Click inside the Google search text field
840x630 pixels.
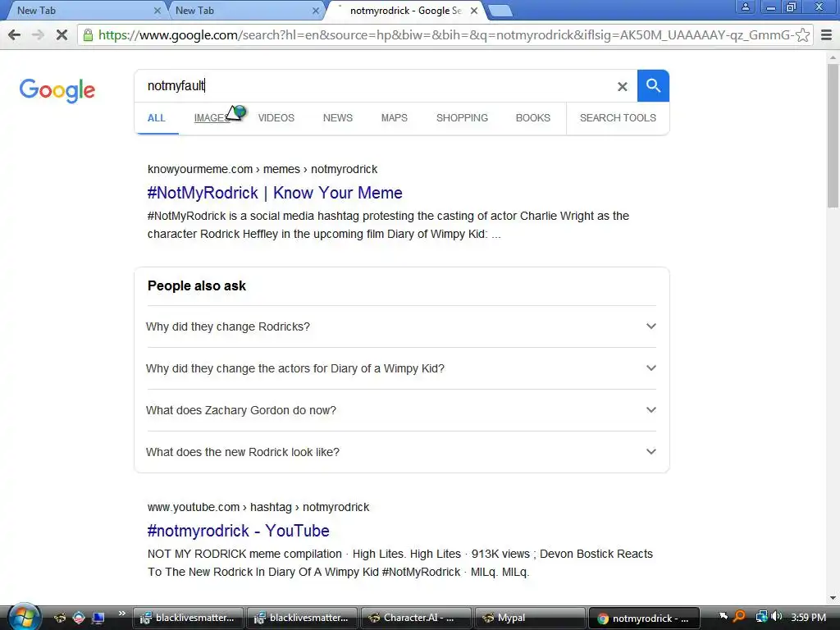click(x=375, y=85)
